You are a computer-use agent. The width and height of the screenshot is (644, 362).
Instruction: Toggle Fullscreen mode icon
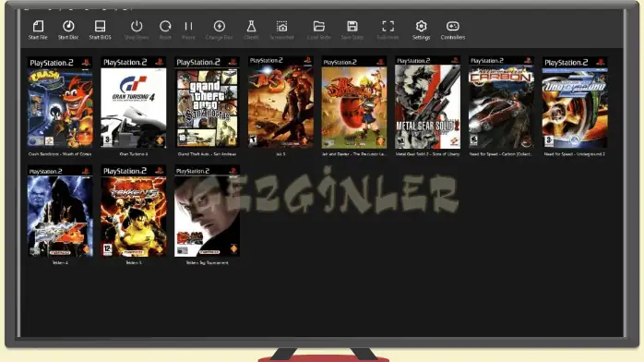pos(388,26)
